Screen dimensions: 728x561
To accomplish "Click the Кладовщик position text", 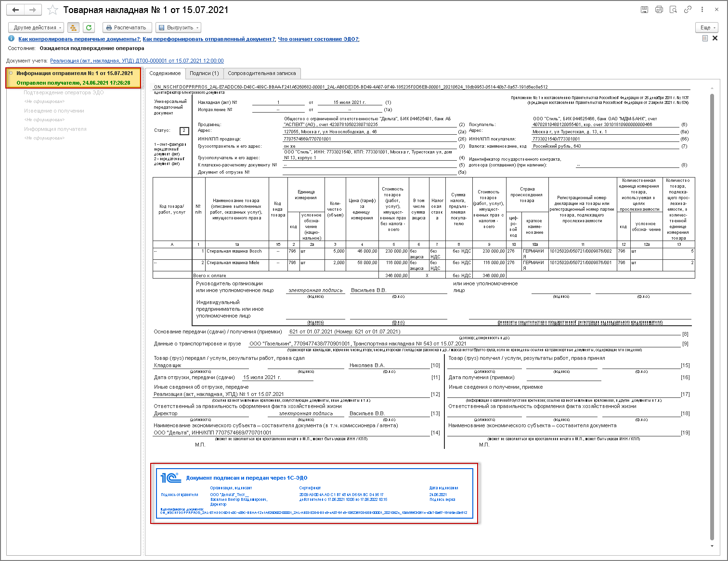I will [168, 366].
